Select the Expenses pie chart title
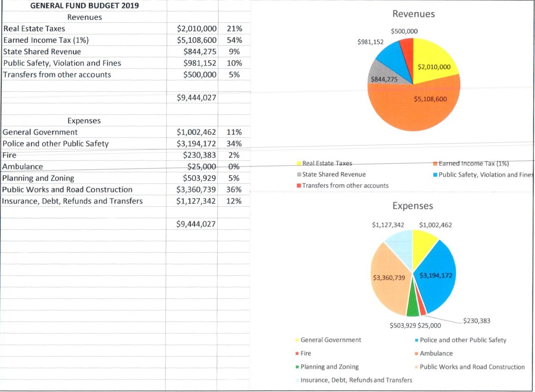The height and width of the screenshot is (392, 535). click(x=413, y=206)
